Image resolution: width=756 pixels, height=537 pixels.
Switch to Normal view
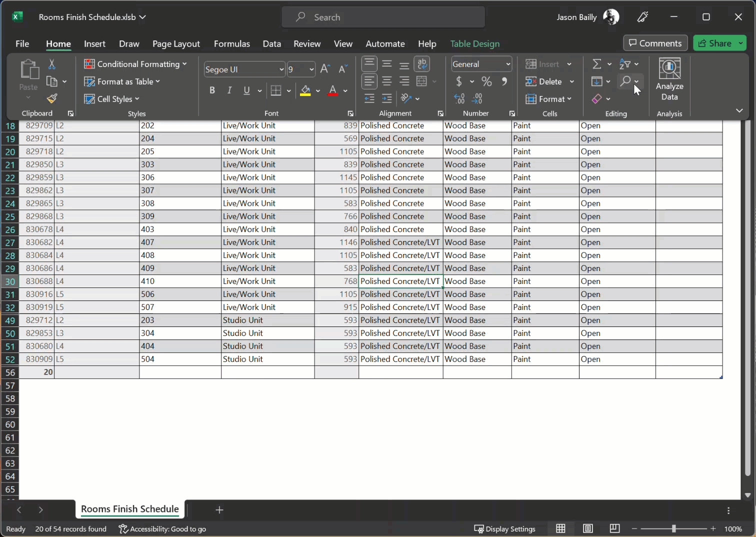560,528
